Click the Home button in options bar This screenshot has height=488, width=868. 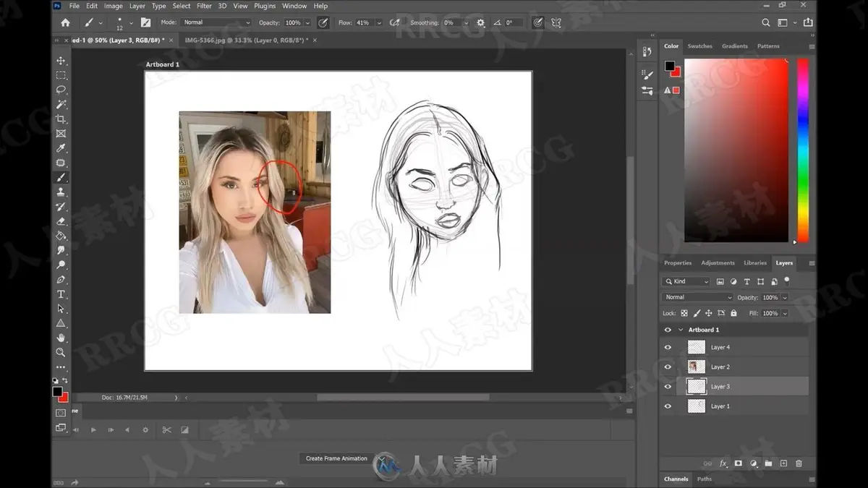[x=65, y=23]
